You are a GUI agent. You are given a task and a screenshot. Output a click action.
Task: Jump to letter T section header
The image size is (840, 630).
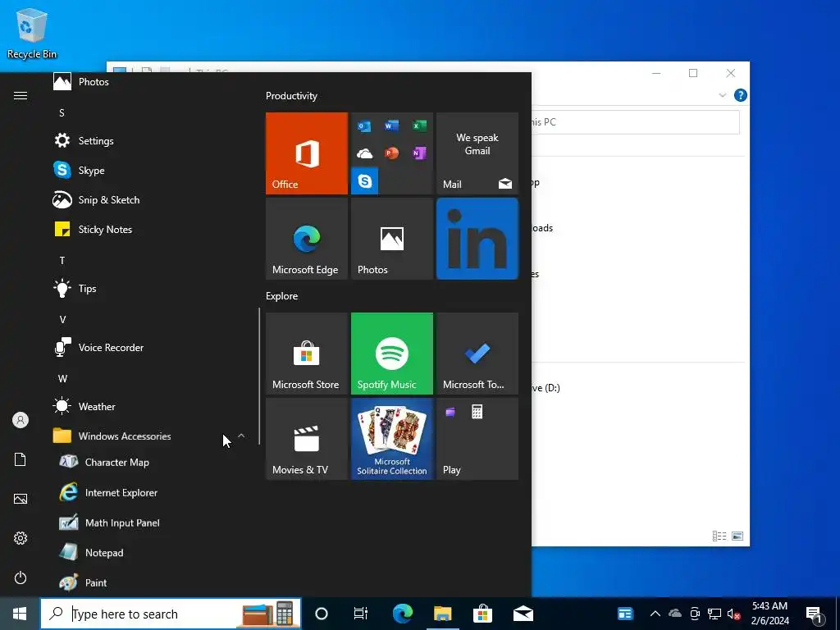point(62,261)
